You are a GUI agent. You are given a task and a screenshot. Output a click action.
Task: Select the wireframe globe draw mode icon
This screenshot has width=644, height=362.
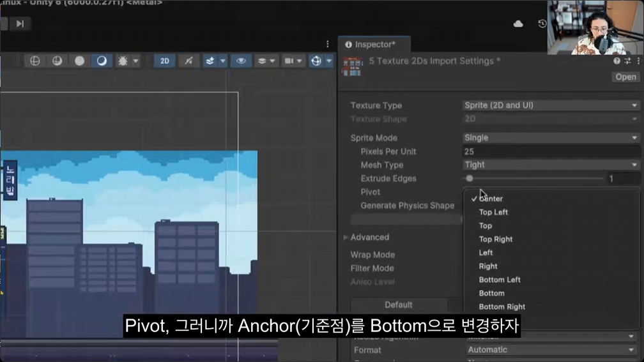(x=35, y=61)
